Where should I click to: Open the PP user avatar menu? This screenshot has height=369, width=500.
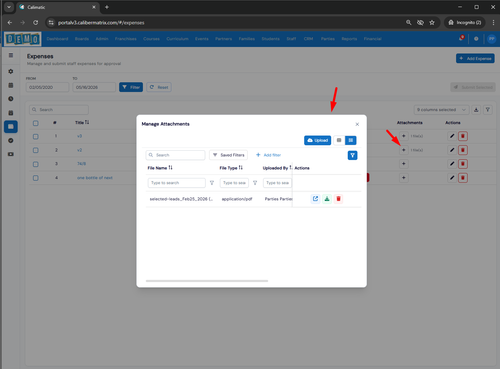491,39
